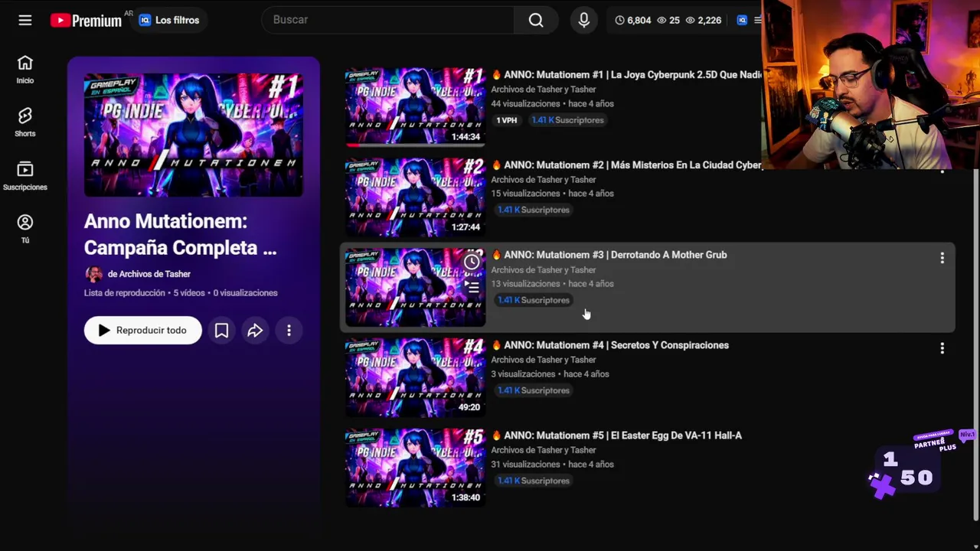Click 1.41 K Suscriptores badge on video #4

click(534, 391)
